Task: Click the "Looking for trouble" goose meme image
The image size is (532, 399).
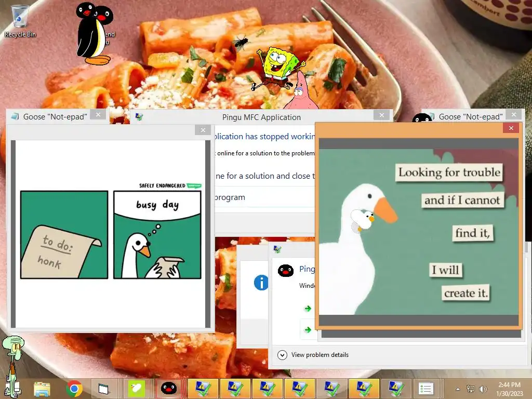Action: (x=419, y=232)
